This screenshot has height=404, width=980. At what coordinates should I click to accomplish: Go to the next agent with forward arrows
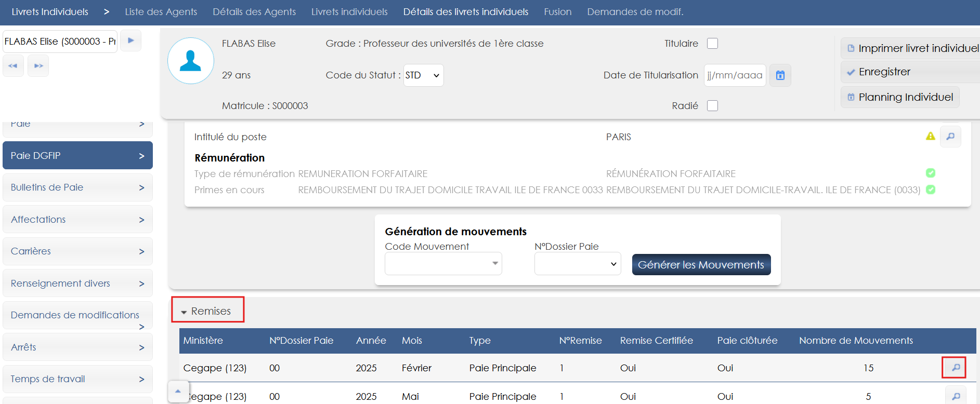38,66
